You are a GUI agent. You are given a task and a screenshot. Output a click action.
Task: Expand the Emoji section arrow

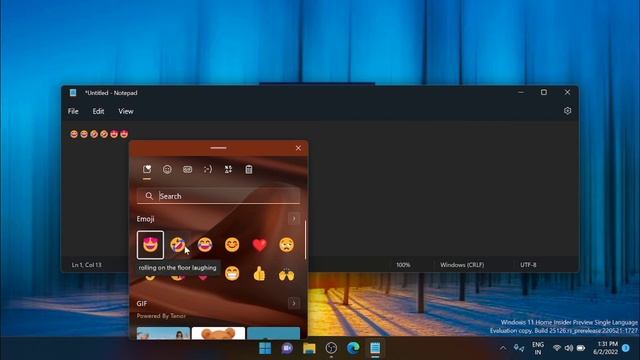[294, 219]
